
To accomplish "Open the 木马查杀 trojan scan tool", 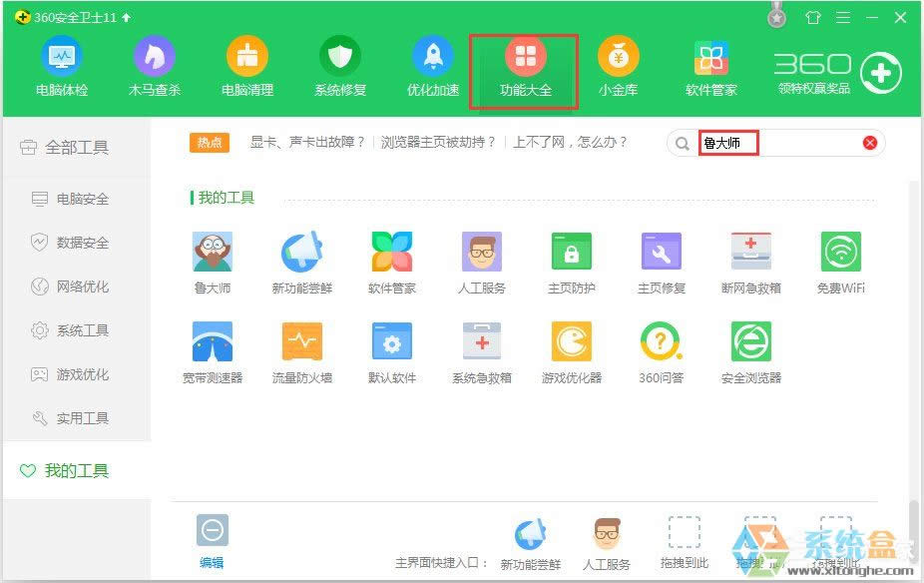I will pos(155,65).
